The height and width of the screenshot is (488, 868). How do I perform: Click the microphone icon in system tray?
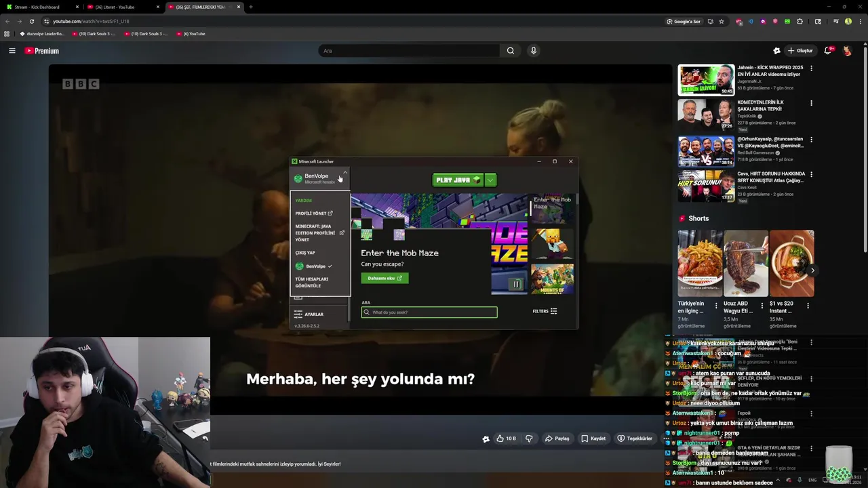(800, 480)
